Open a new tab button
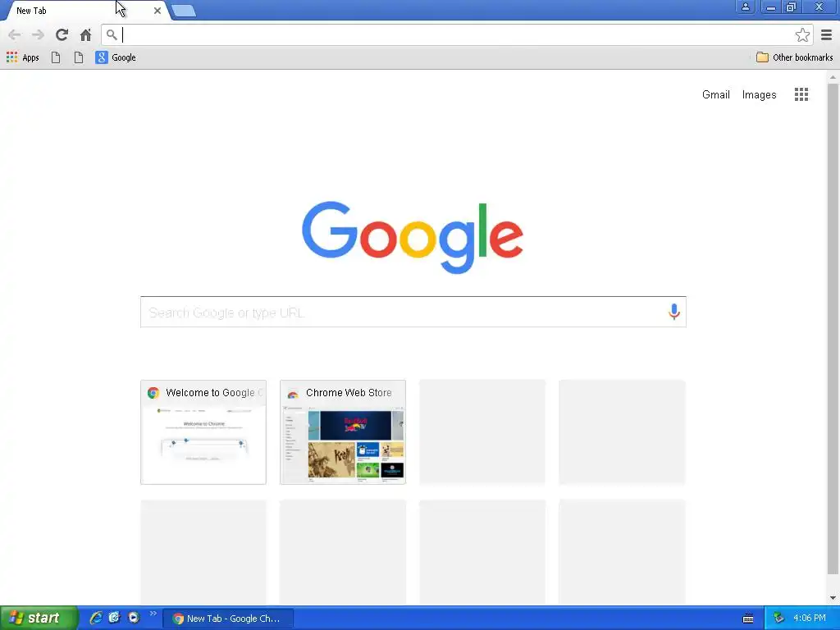The image size is (840, 630). [184, 11]
